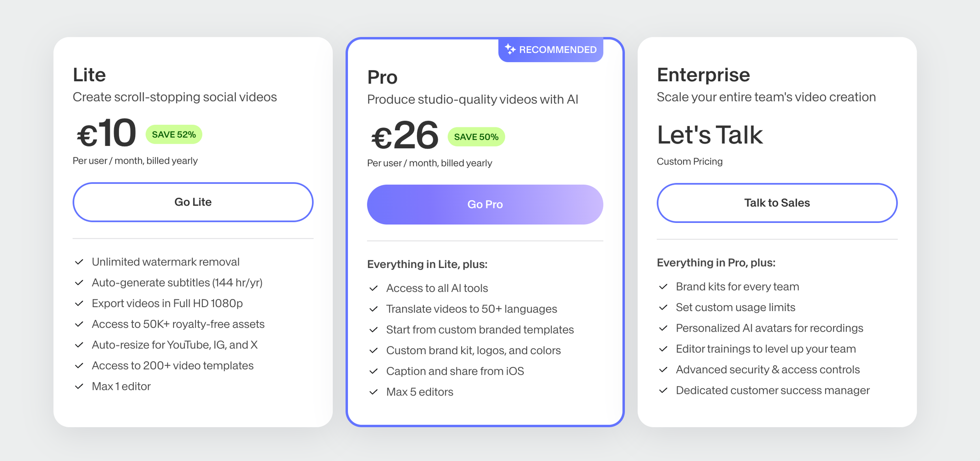This screenshot has height=461, width=980.
Task: Click the checkmark next to Access to all AI tools
Action: point(373,288)
